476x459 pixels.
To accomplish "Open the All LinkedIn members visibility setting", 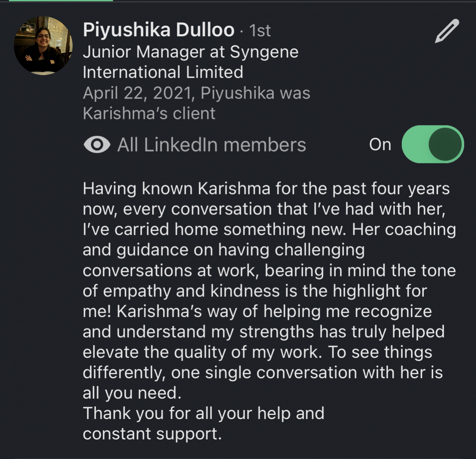I will (211, 145).
